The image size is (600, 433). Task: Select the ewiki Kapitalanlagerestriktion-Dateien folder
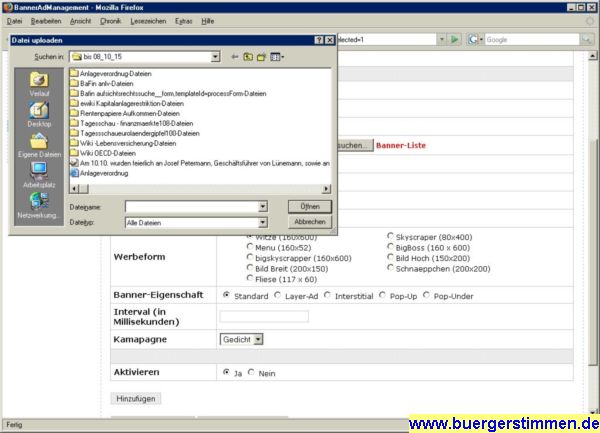127,103
